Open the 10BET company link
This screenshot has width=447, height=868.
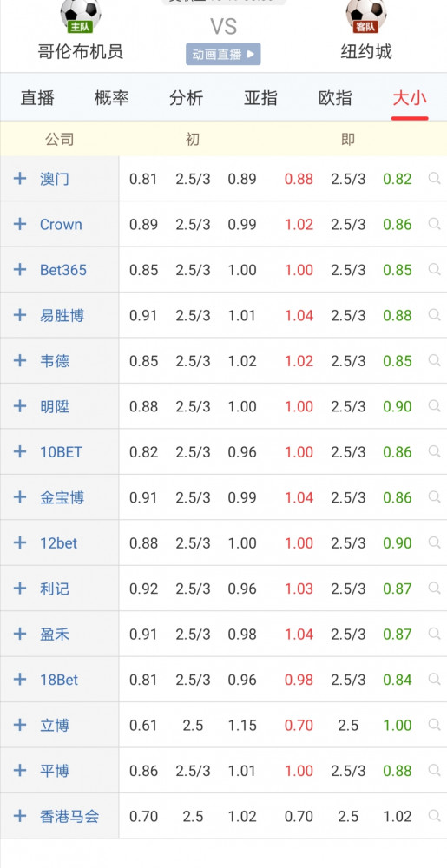pyautogui.click(x=61, y=452)
